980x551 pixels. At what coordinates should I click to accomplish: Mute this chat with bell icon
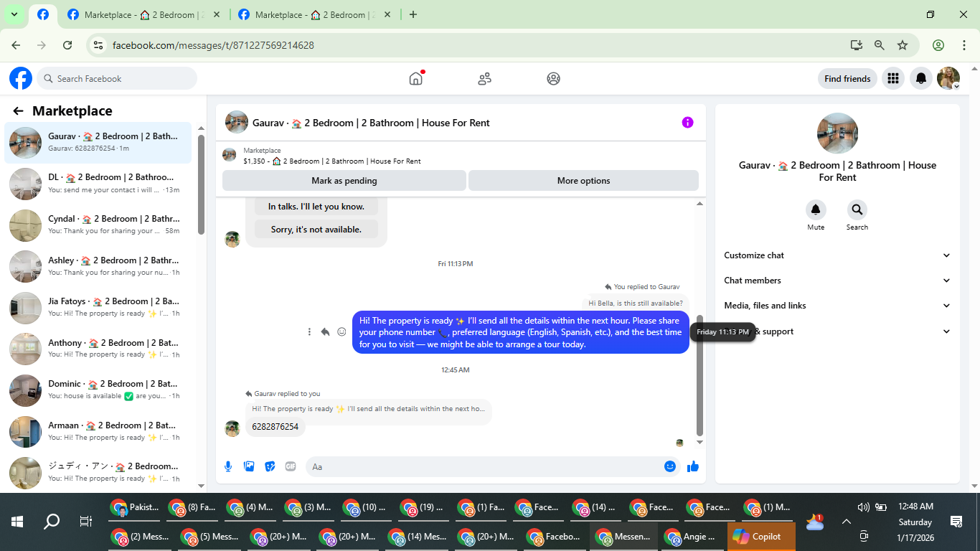tap(816, 209)
